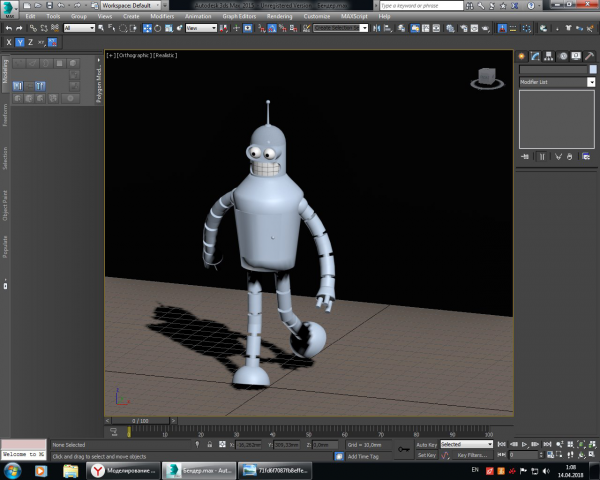
Task: Toggle the Y axis constraint
Action: (x=20, y=42)
